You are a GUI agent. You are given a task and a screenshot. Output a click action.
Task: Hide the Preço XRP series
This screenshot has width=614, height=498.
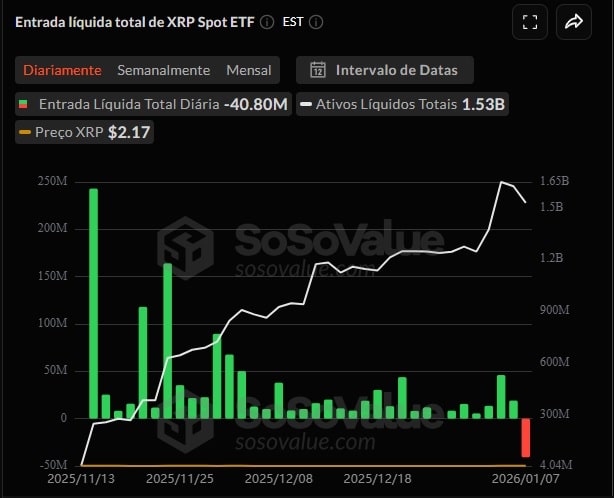[84, 132]
